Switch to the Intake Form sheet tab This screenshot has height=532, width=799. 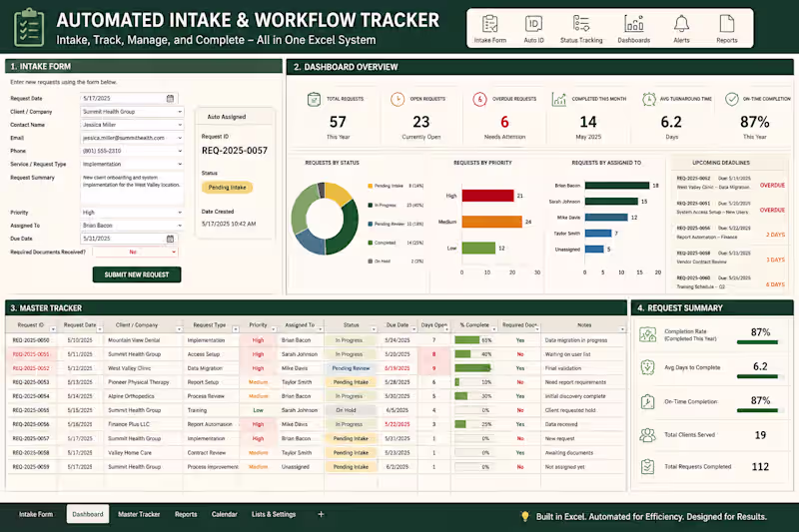click(36, 514)
